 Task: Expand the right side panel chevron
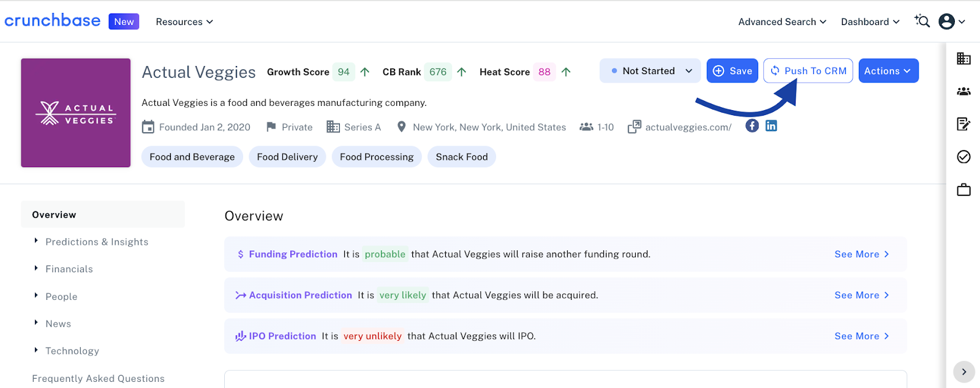click(x=964, y=371)
